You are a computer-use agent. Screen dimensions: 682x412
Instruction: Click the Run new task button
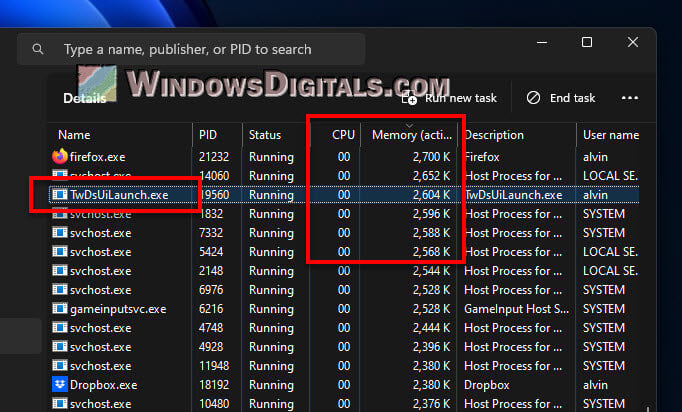pos(448,98)
